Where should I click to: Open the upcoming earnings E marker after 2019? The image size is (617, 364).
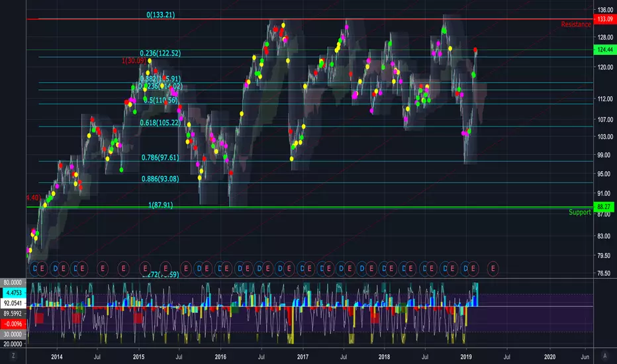click(x=493, y=269)
